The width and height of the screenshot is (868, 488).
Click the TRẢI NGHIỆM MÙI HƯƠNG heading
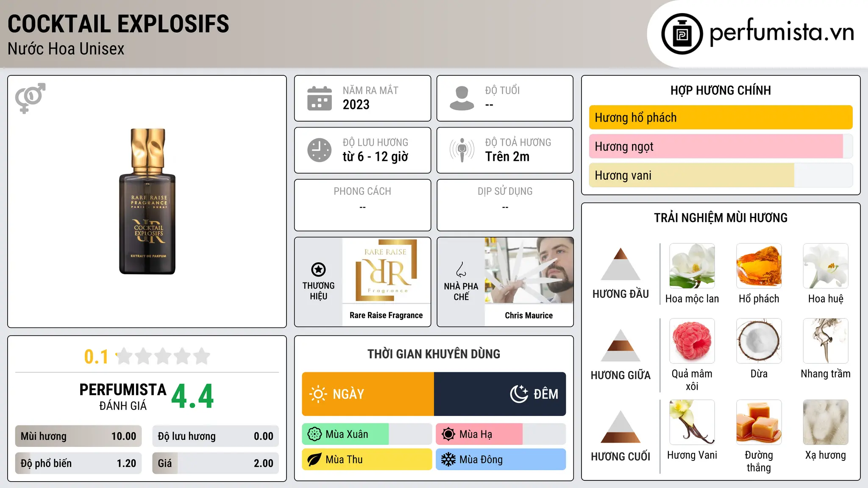pos(721,218)
